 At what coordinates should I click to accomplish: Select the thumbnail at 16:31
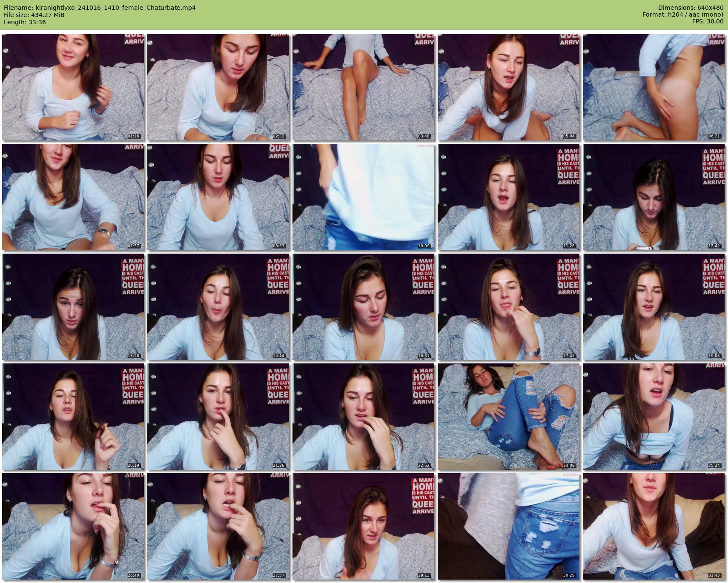pyautogui.click(x=364, y=307)
